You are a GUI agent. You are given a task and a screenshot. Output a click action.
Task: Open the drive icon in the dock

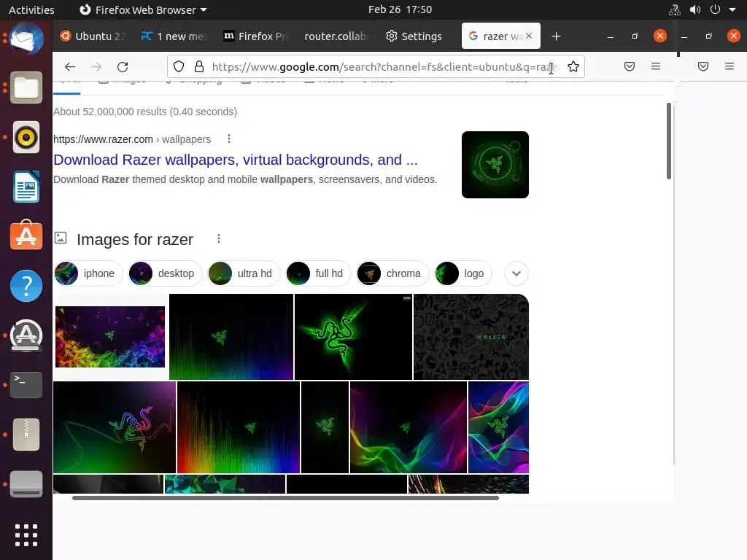point(26,484)
